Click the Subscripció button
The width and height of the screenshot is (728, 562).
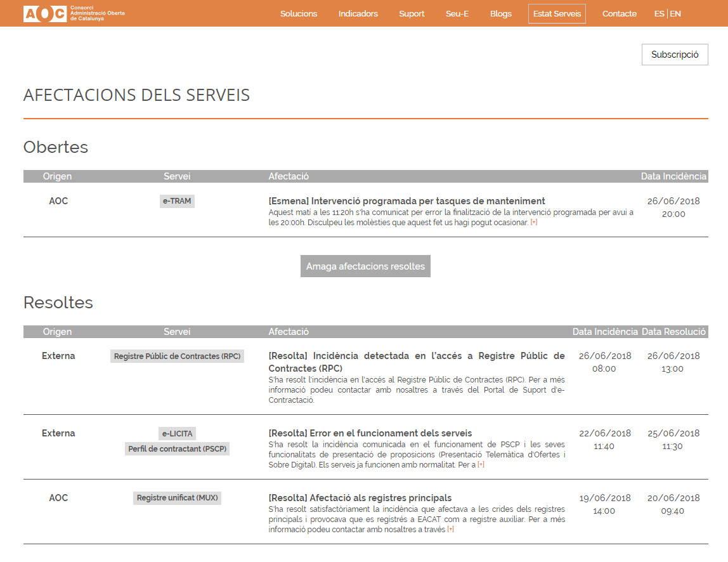[x=675, y=55]
